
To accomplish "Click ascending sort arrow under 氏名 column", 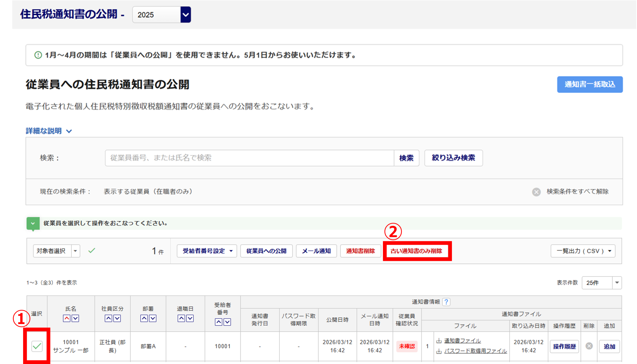I will click(67, 318).
